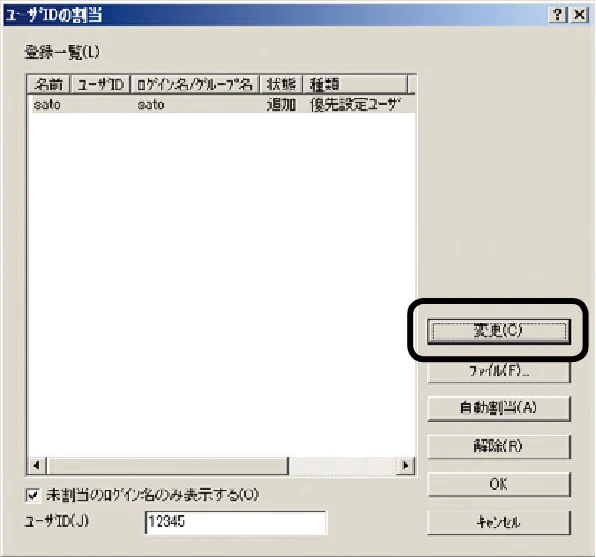Screen dimensions: 596x557
Task: Click the right scroll arrow of list
Action: pos(405,465)
